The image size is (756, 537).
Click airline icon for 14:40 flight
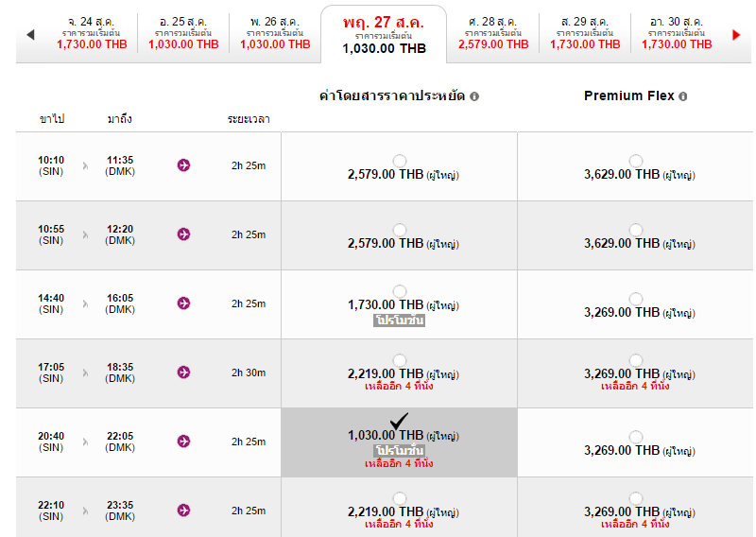click(x=183, y=303)
